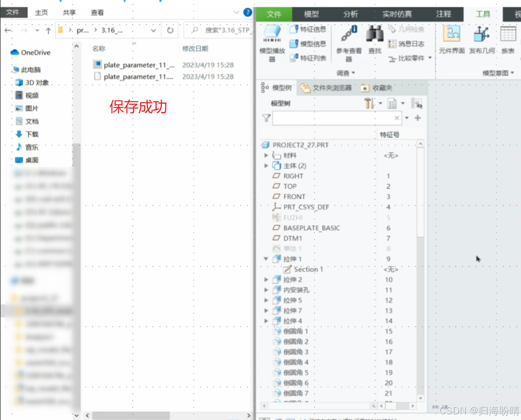This screenshot has height=420, width=521.
Task: Click the model tree filter input field
Action: pyautogui.click(x=333, y=118)
